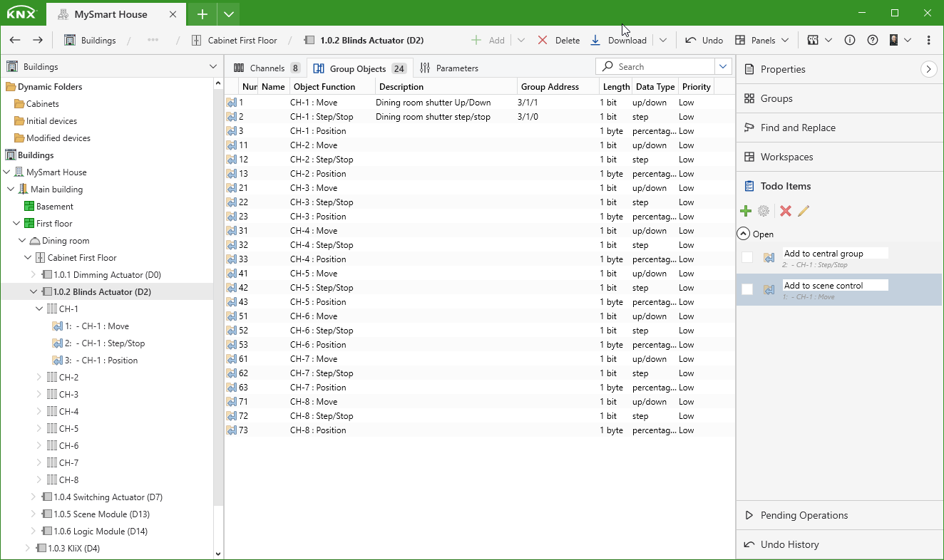Click the red X delete todo item icon
The height and width of the screenshot is (560, 944).
click(786, 211)
